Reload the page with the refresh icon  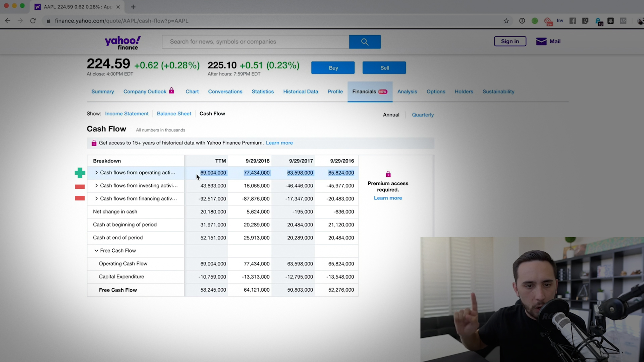tap(33, 21)
